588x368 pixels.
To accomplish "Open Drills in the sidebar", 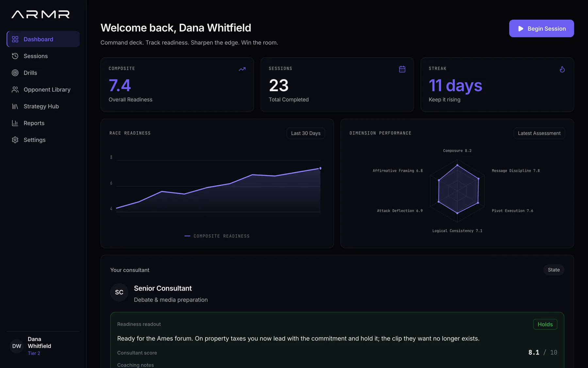I will (43, 73).
